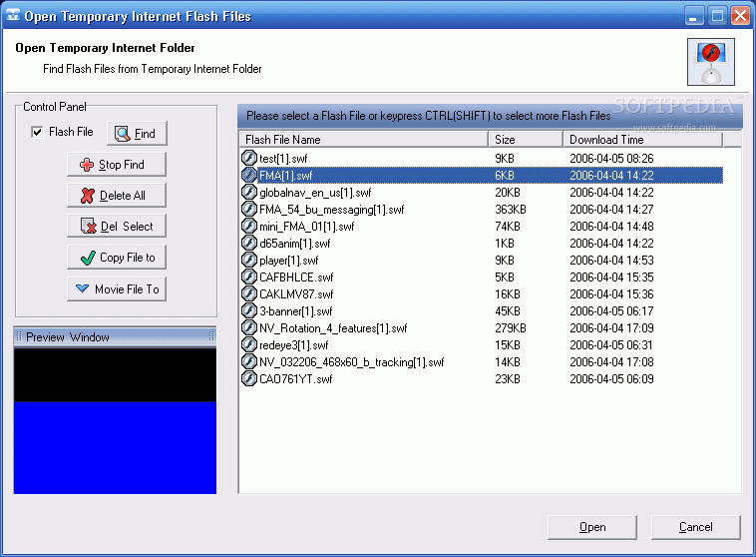
Task: Select FMA[1].swf file name
Action: pos(286,176)
